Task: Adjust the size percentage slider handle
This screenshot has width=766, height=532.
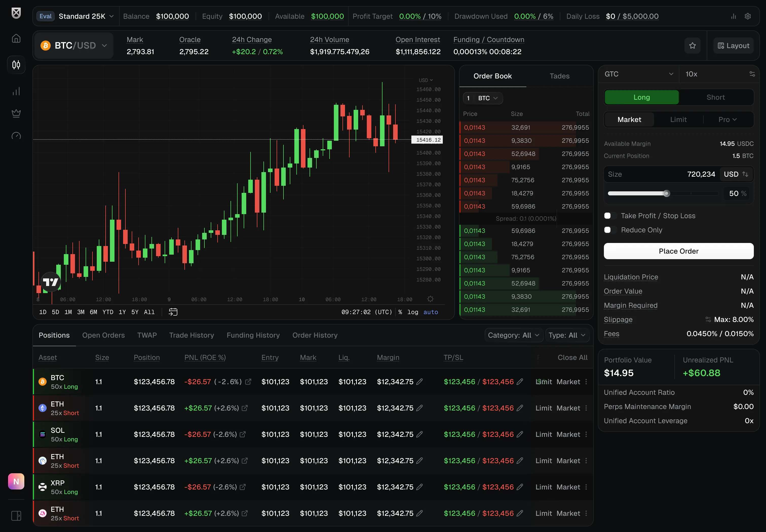Action: [x=666, y=194]
